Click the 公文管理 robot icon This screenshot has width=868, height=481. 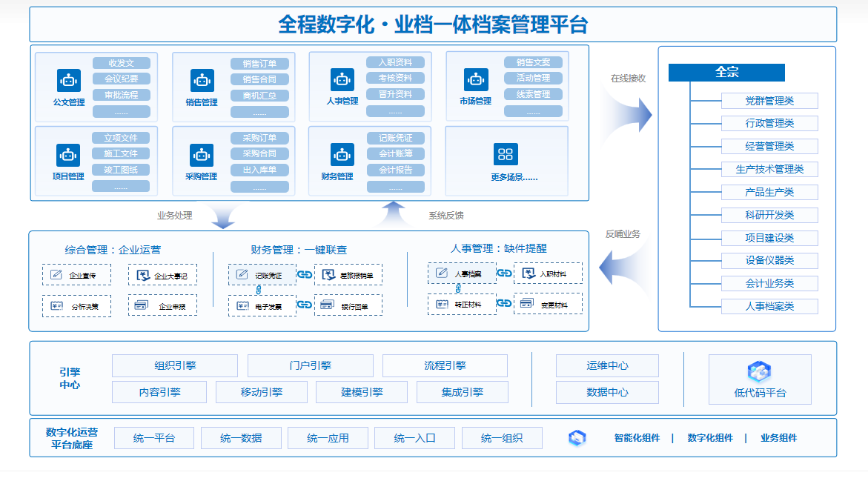pos(68,80)
